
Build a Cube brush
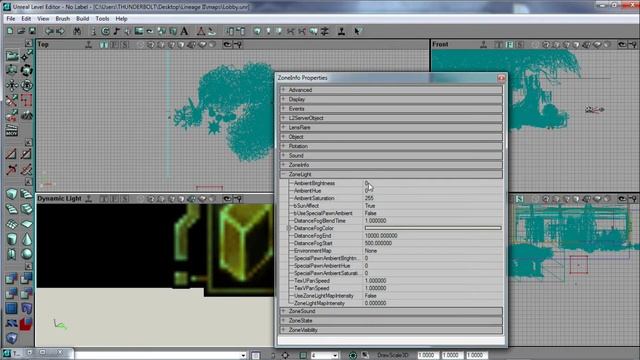[12, 194]
